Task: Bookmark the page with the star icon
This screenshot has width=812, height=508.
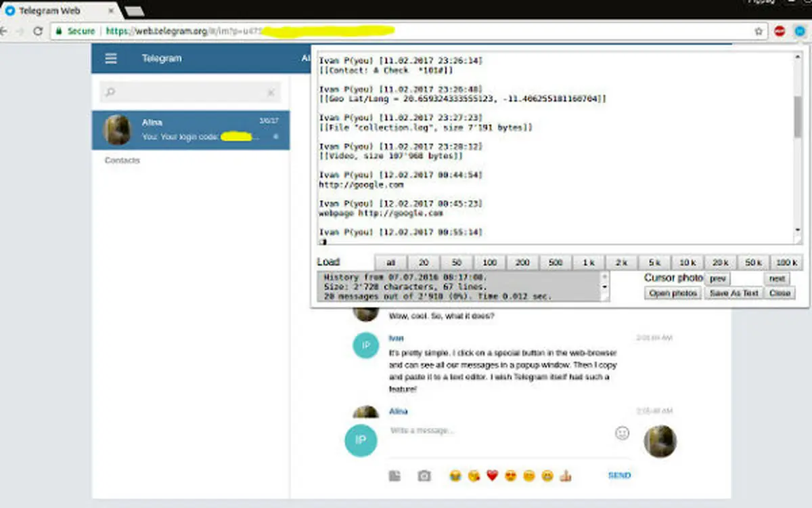Action: (x=759, y=31)
